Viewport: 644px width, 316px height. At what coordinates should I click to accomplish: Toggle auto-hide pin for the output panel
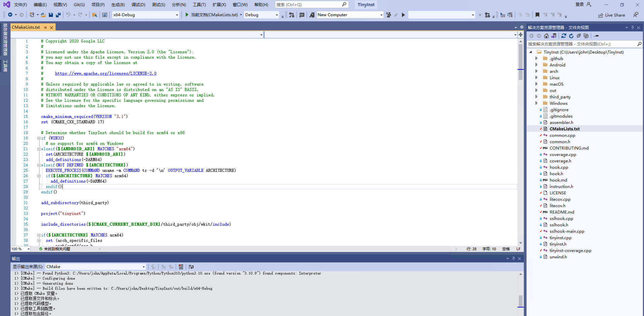click(513, 258)
